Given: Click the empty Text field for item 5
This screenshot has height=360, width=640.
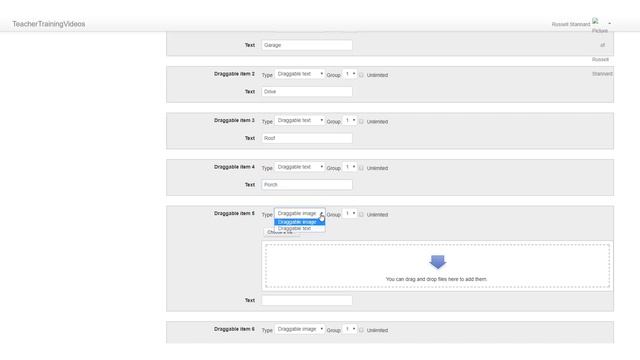Looking at the screenshot, I should [x=307, y=300].
